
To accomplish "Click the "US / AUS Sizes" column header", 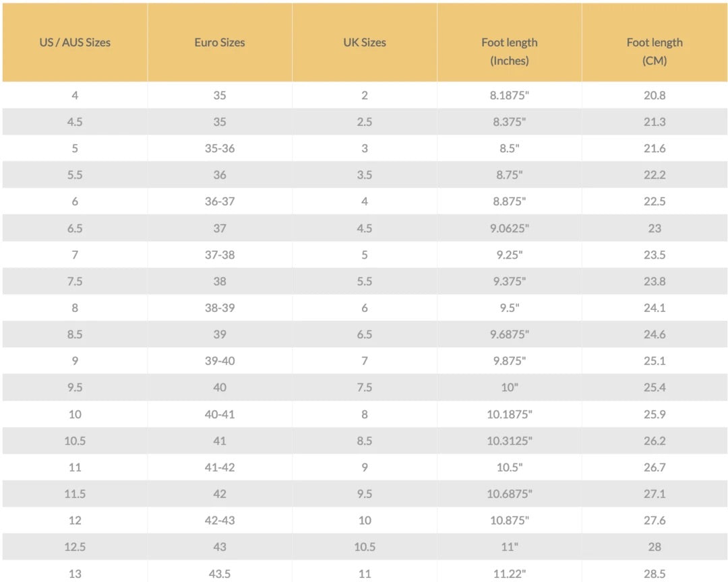I will point(75,42).
